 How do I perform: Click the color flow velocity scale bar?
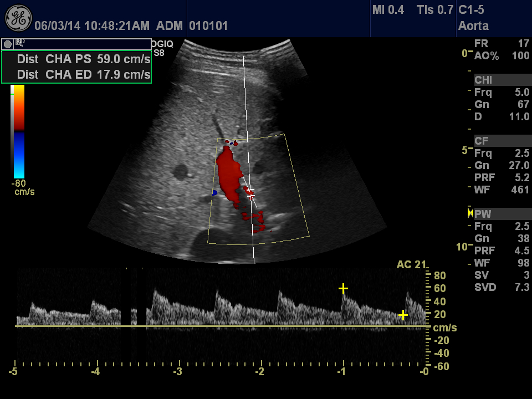tap(19, 131)
